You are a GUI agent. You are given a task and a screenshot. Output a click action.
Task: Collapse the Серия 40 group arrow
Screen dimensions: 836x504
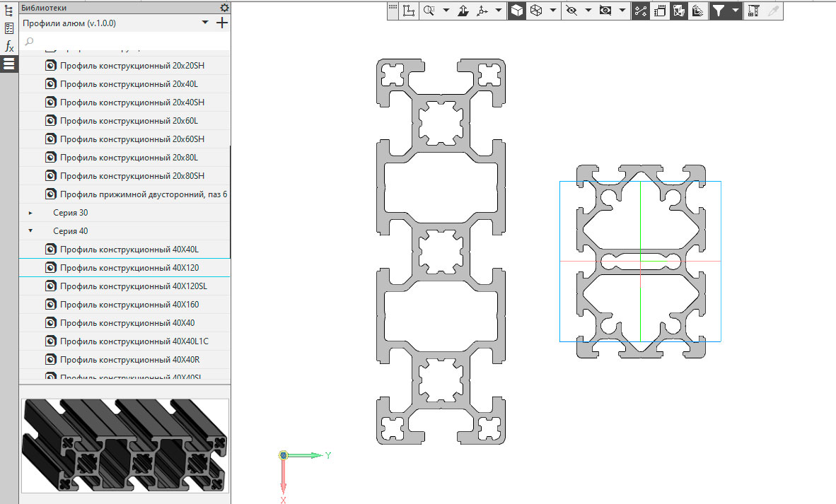click(x=30, y=230)
